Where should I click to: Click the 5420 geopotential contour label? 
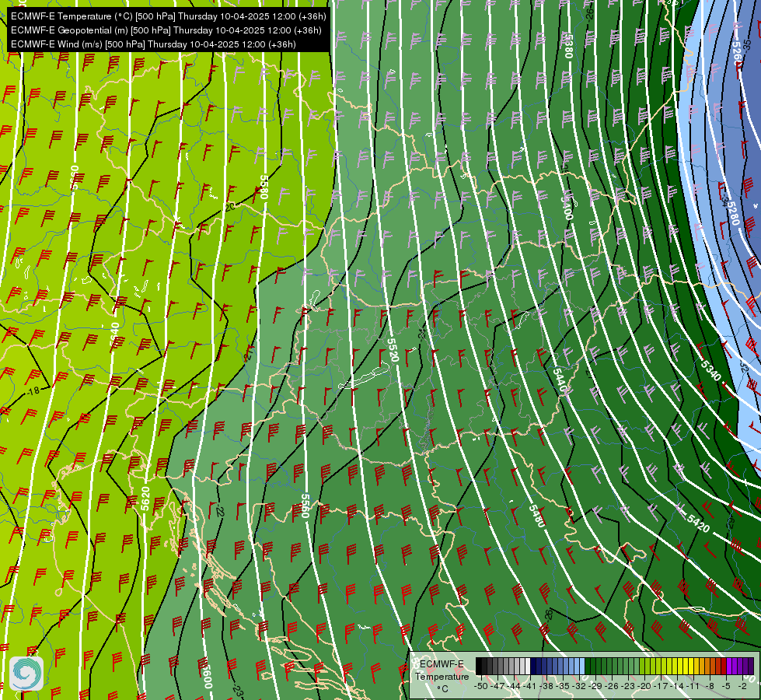coord(698,522)
